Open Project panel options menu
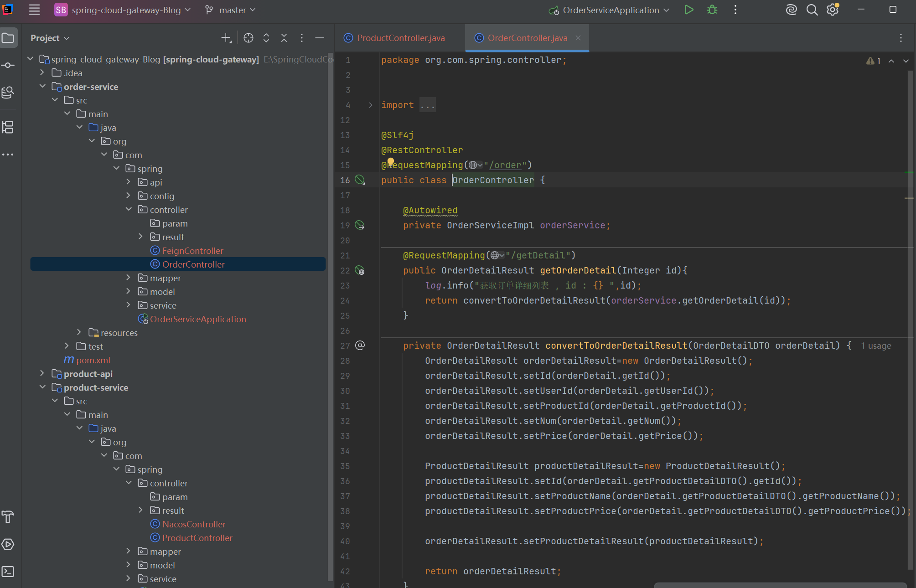Viewport: 916px width, 588px height. 302,38
